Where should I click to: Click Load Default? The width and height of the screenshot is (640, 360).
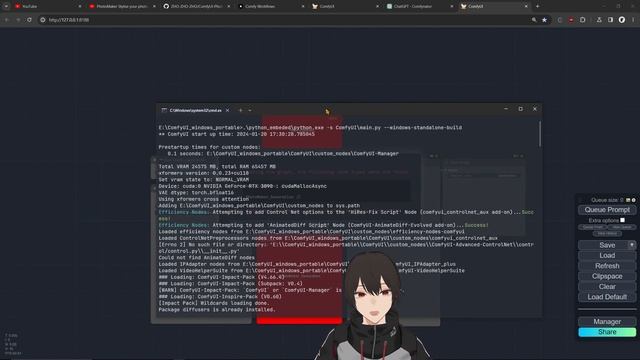pyautogui.click(x=607, y=297)
